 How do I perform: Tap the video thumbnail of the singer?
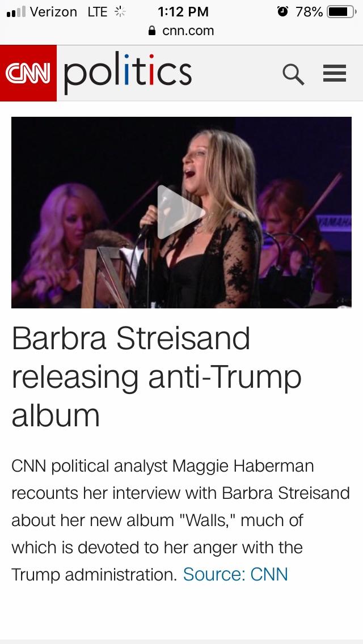[x=181, y=212]
